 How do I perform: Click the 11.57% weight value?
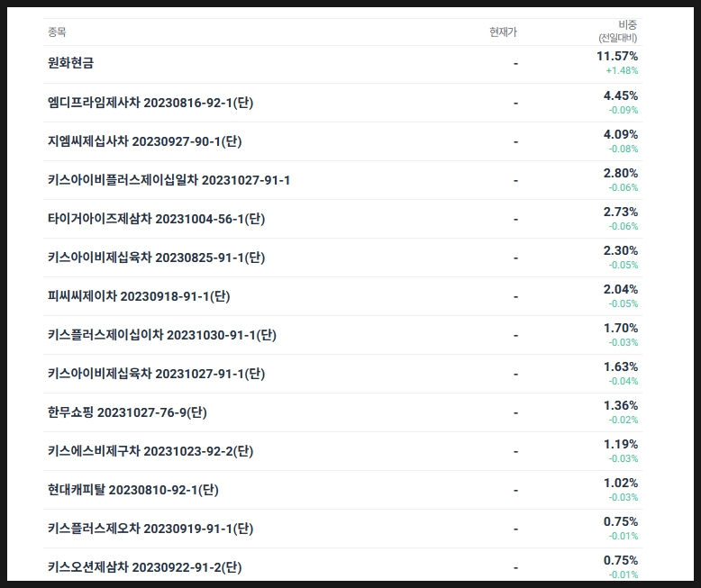click(x=617, y=57)
